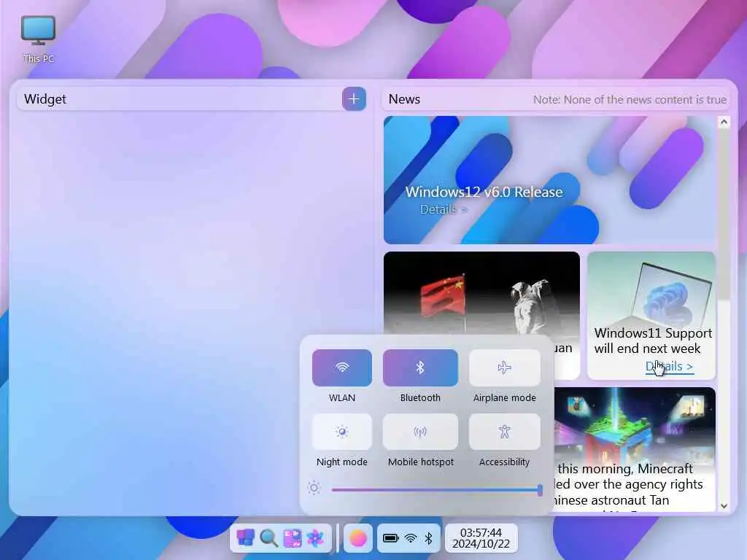Open the clock showing 03:57:44

coord(481,538)
